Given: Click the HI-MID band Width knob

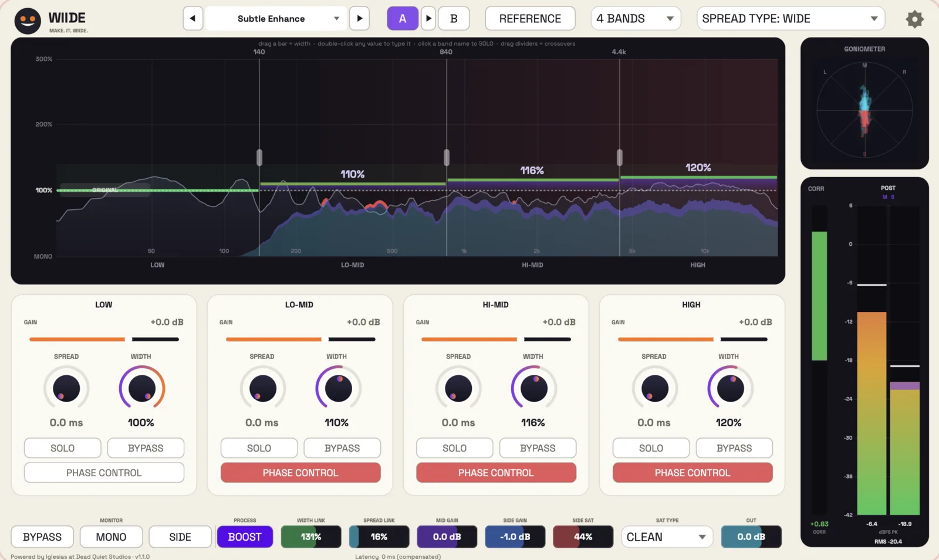Looking at the screenshot, I should click(533, 388).
